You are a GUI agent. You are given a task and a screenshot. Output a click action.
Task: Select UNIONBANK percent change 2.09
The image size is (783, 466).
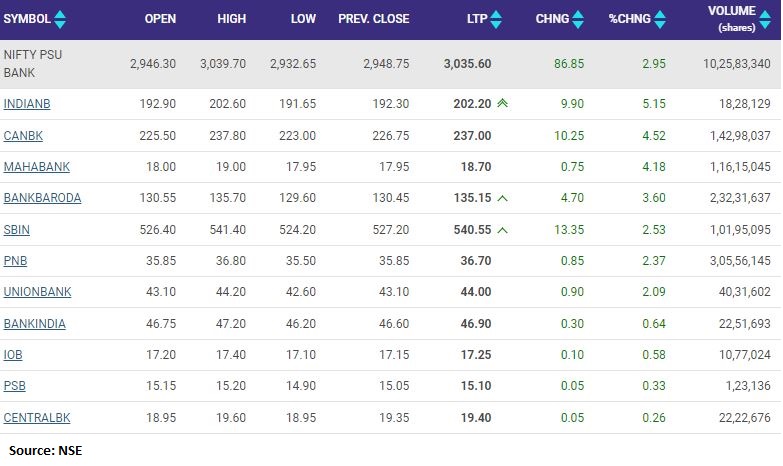[654, 292]
